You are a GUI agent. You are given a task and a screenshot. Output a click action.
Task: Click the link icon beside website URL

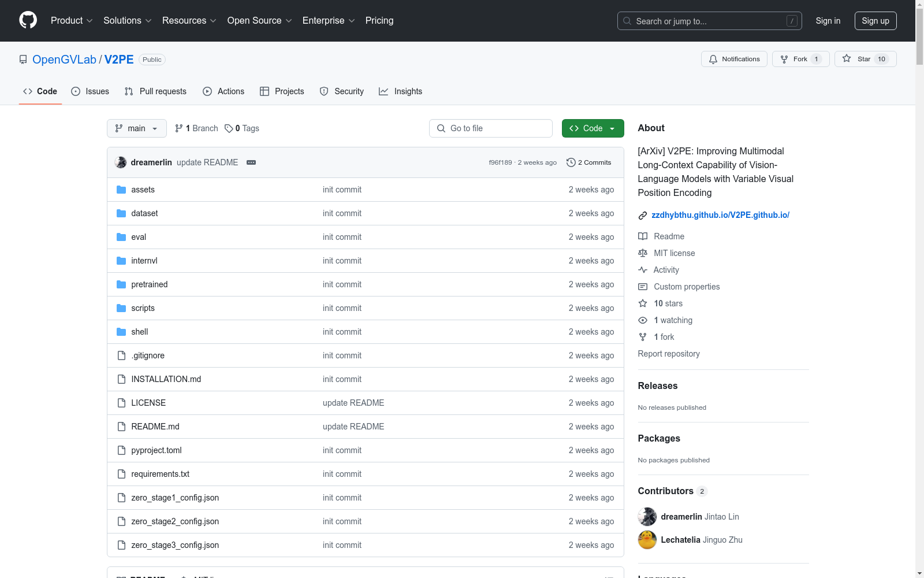(643, 216)
